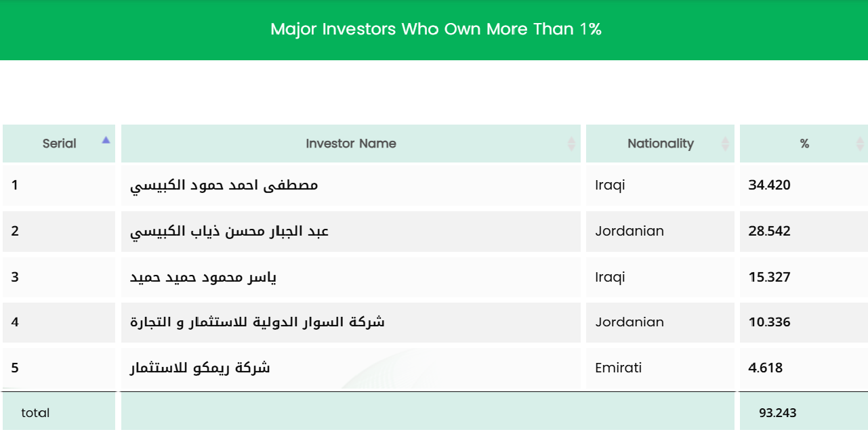The width and height of the screenshot is (868, 434).
Task: Click the 34.420 percentage cell
Action: [769, 185]
